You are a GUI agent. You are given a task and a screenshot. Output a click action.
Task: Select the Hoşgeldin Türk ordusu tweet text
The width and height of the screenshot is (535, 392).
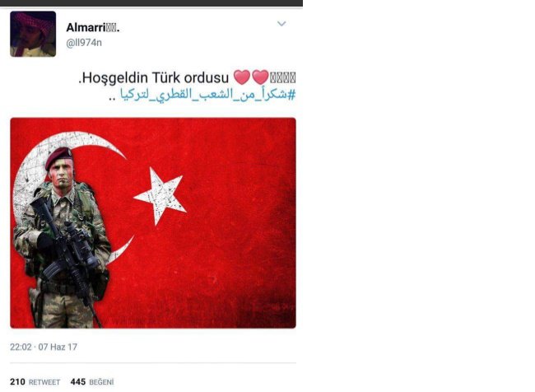[x=154, y=78]
